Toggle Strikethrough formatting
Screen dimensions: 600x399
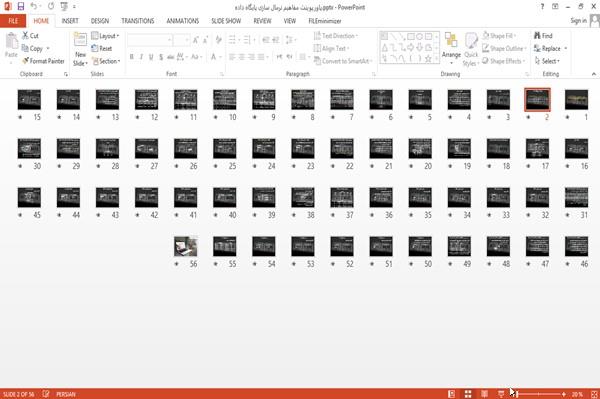(171, 57)
